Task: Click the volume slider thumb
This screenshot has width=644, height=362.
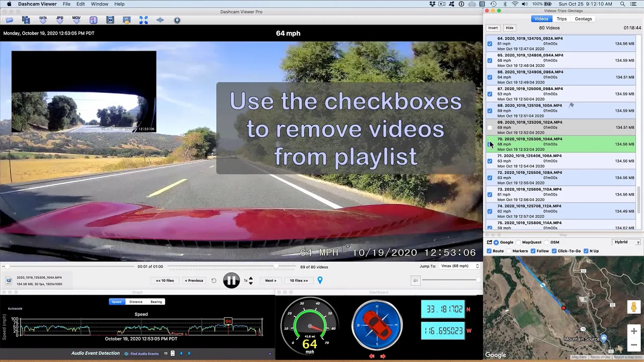Action: (478, 280)
